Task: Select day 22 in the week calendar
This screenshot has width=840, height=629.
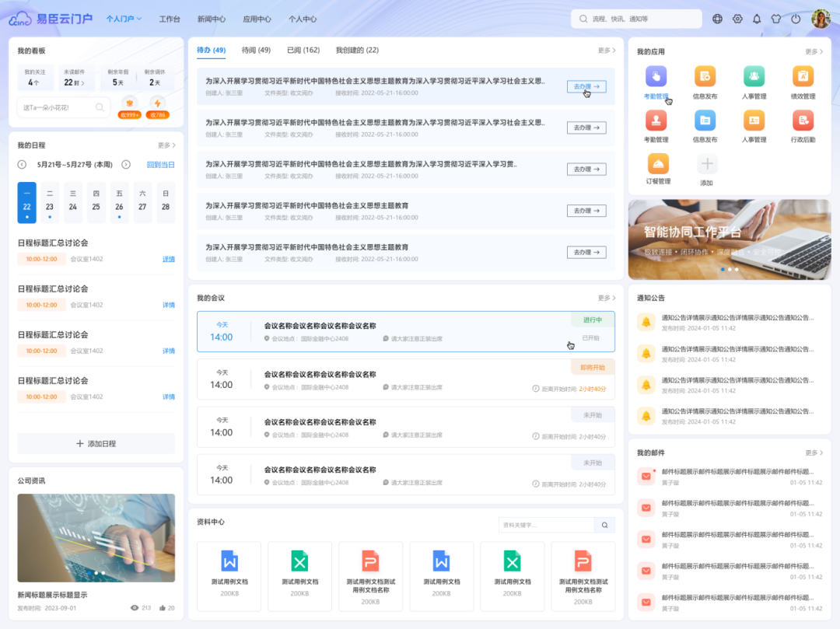Action: (26, 202)
